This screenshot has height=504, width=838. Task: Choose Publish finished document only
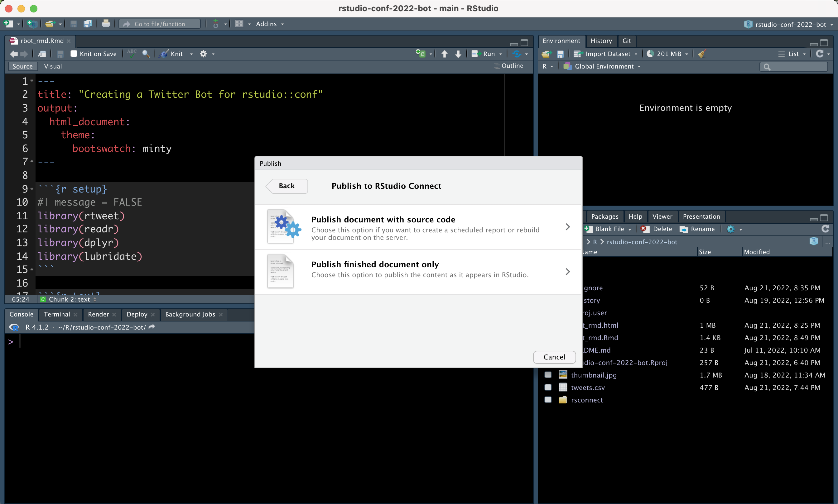click(419, 272)
